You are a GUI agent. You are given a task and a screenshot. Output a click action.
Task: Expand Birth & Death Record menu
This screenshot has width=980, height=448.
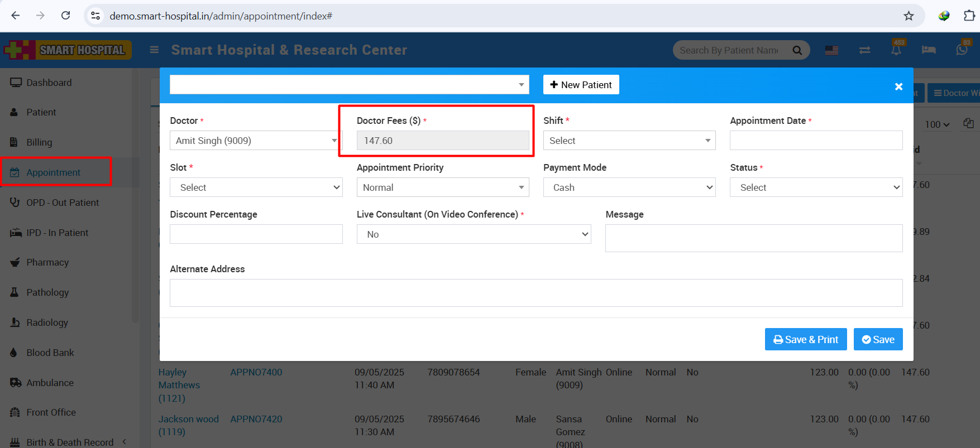(70, 442)
